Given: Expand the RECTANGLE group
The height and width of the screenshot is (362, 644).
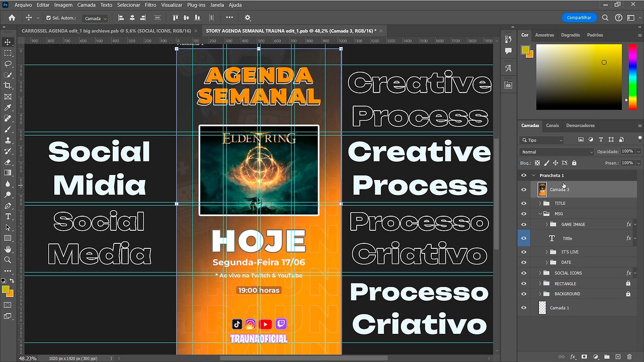Looking at the screenshot, I should (x=540, y=284).
